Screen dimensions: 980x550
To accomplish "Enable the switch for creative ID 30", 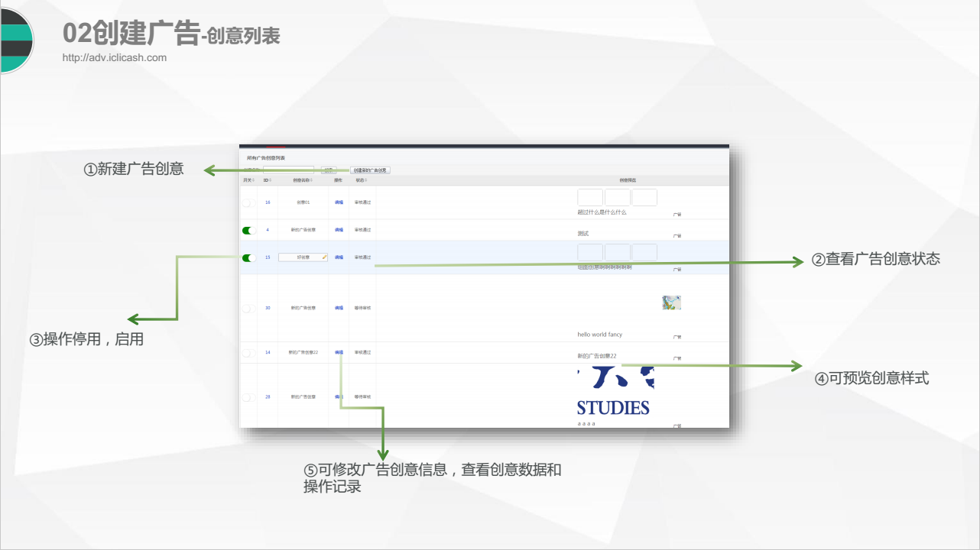I will coord(248,308).
